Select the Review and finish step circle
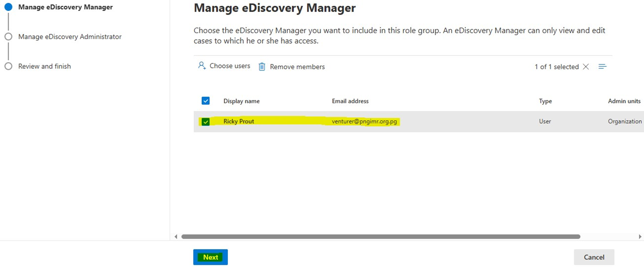 (x=9, y=66)
